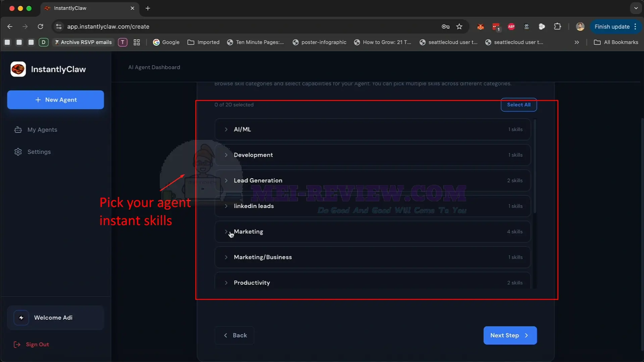Open the tab search dropdown arrow
Viewport: 644px width, 362px height.
point(636,8)
